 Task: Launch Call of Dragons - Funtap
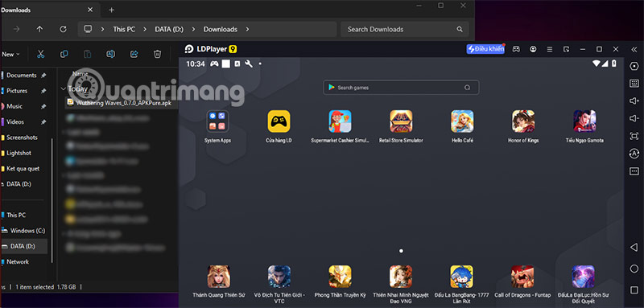pyautogui.click(x=522, y=277)
